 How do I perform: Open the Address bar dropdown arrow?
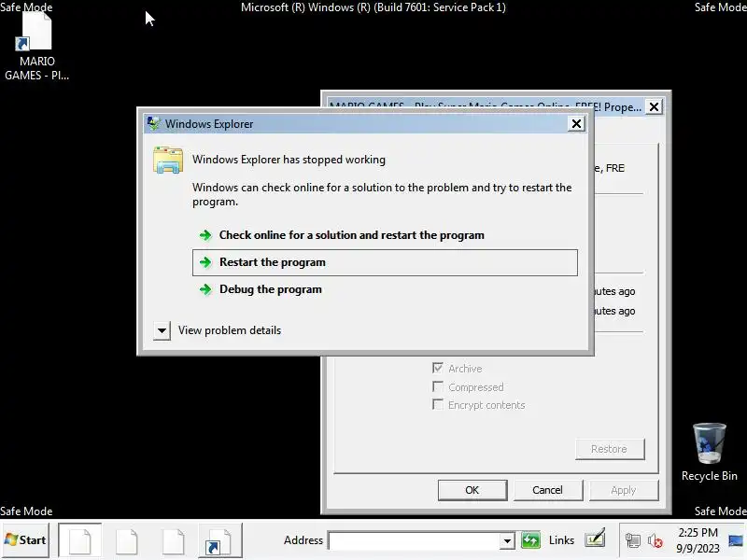pyautogui.click(x=507, y=541)
